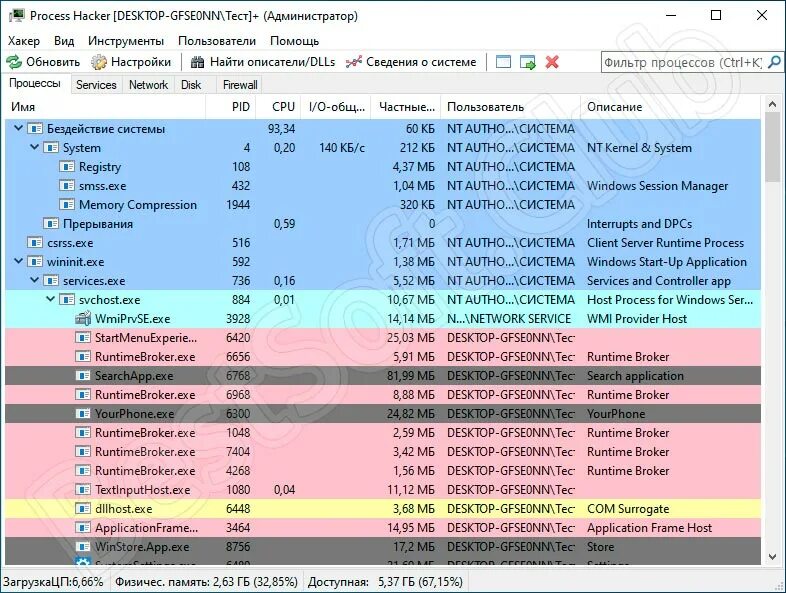The image size is (786, 593).
Task: Click the vertical scrollbar thumb
Action: click(772, 147)
